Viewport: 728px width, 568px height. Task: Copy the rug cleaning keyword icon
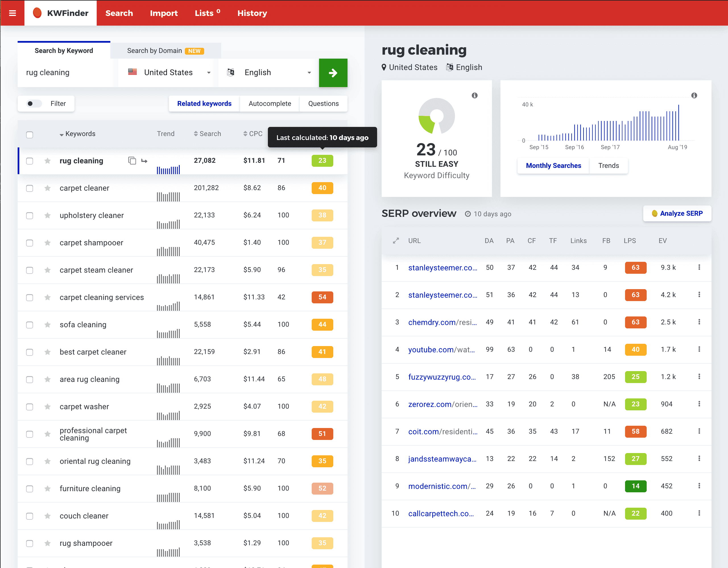(x=132, y=161)
